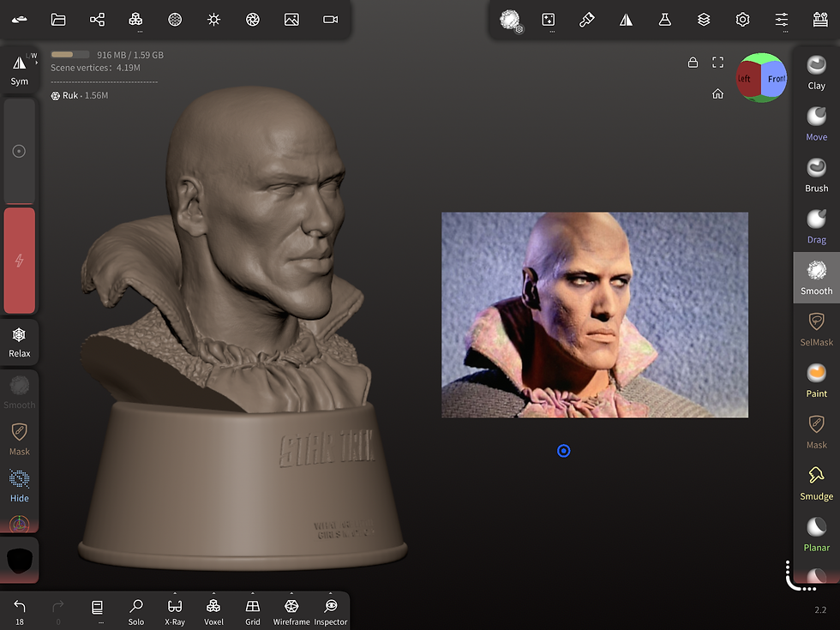Click the Front face of view cube
The image size is (840, 630).
[x=775, y=79]
